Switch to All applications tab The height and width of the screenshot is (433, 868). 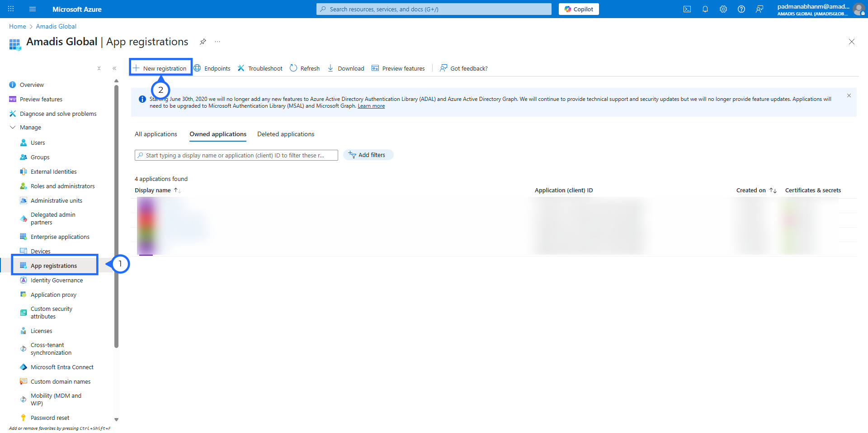pos(156,134)
